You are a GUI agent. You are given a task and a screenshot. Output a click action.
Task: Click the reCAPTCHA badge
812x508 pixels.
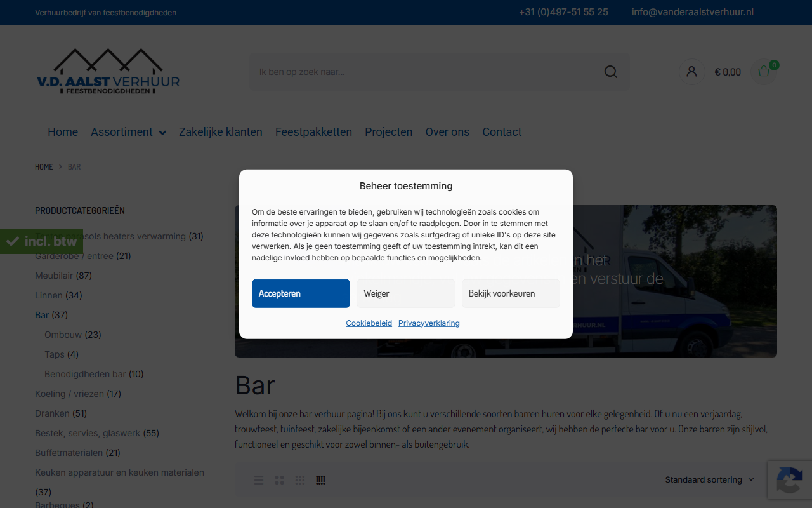pos(790,480)
